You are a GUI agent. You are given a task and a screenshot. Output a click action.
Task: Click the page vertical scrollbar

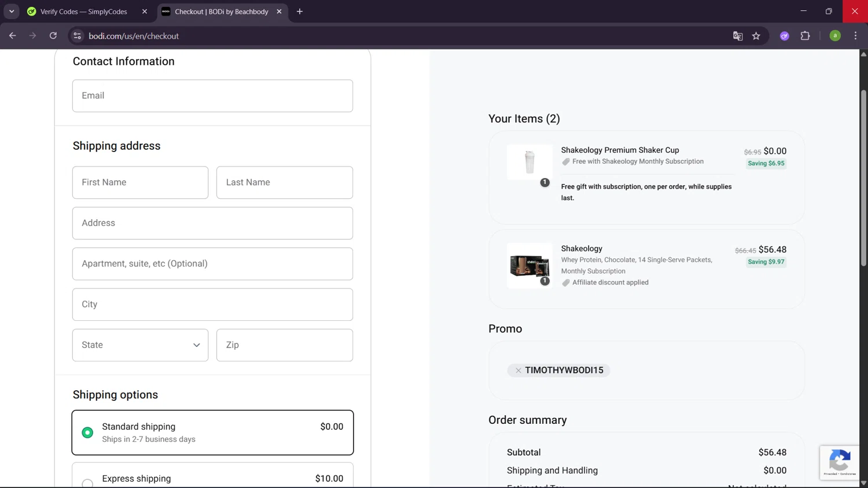coord(863,178)
